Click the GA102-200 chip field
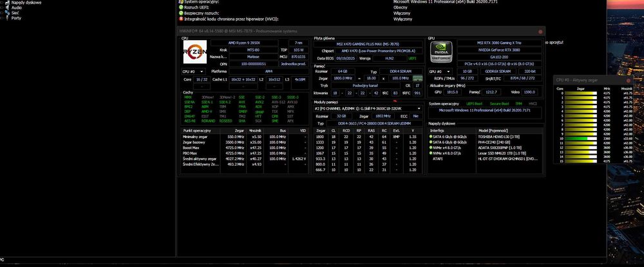The width and height of the screenshot is (644, 267). tap(499, 57)
